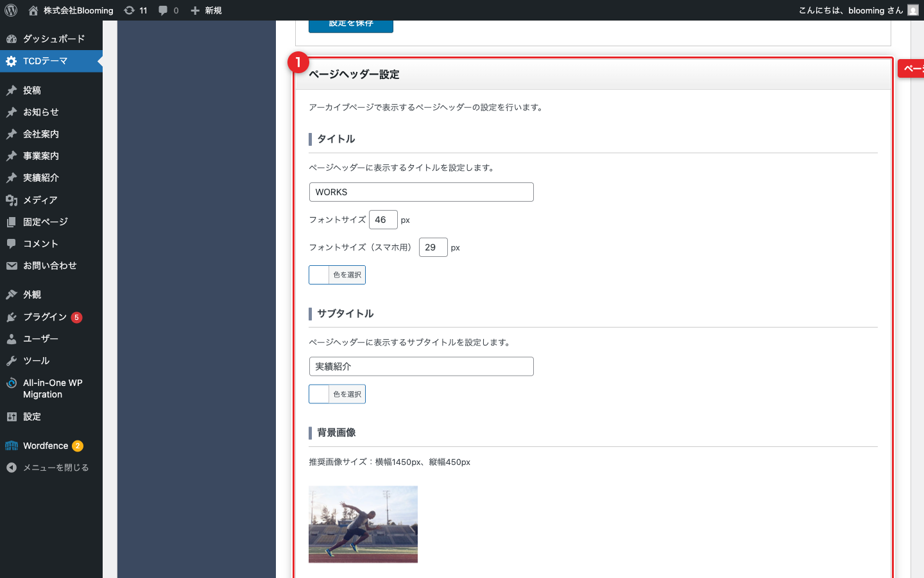The height and width of the screenshot is (578, 924).
Task: Click the All-in-One WP Migration icon
Action: [x=12, y=383]
